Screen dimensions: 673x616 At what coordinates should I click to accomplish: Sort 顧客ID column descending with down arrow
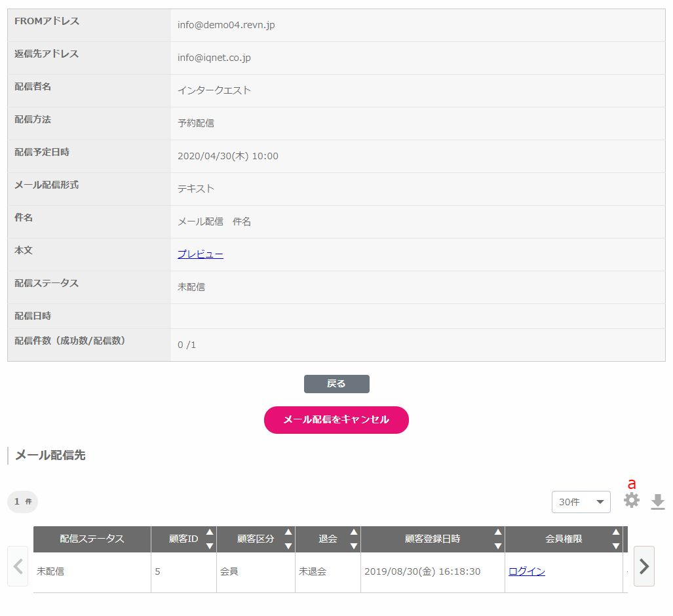point(210,546)
